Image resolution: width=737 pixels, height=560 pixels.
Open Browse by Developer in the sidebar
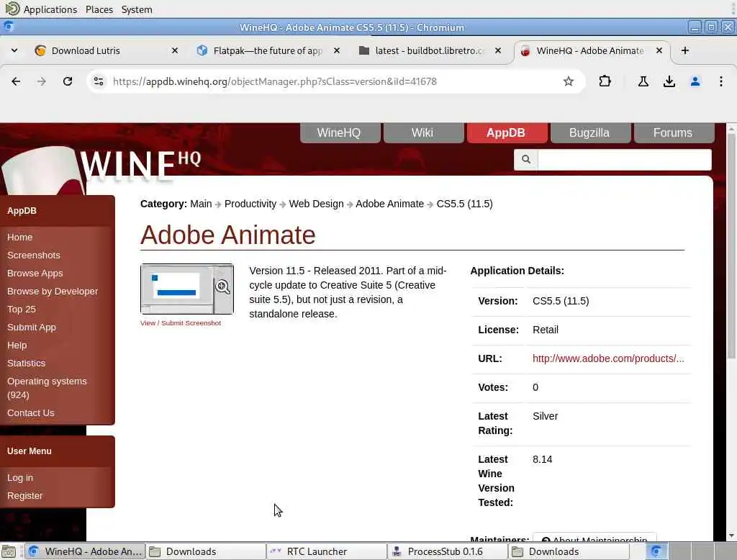pos(52,291)
